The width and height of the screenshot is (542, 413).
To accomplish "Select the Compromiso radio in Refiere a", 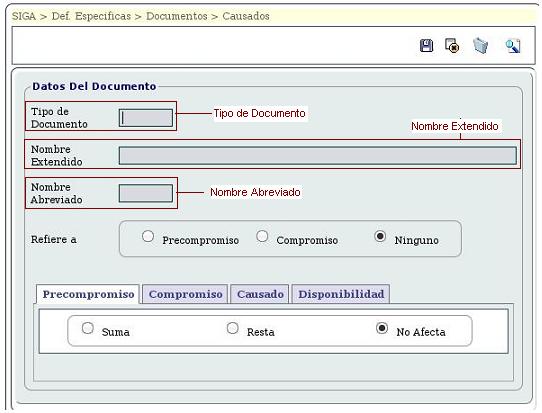I will coord(262,236).
